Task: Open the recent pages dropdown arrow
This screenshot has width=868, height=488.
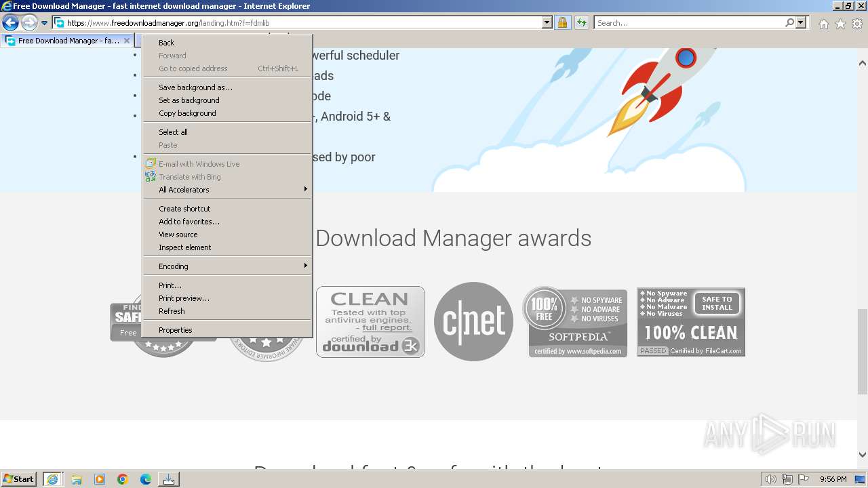Action: 44,23
